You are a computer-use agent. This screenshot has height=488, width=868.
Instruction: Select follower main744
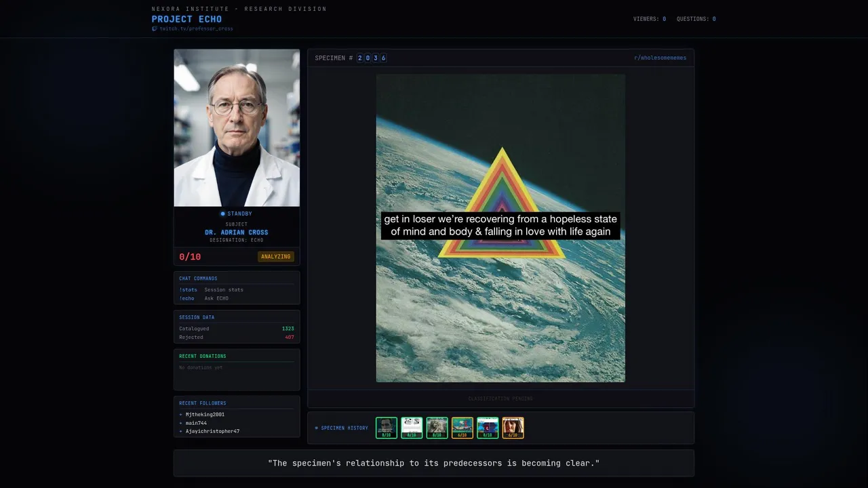tap(196, 423)
